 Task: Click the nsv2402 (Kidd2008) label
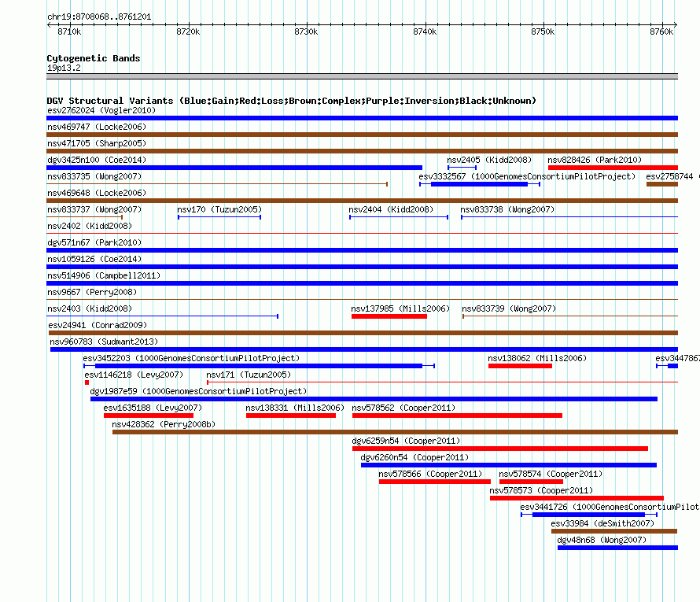click(90, 226)
